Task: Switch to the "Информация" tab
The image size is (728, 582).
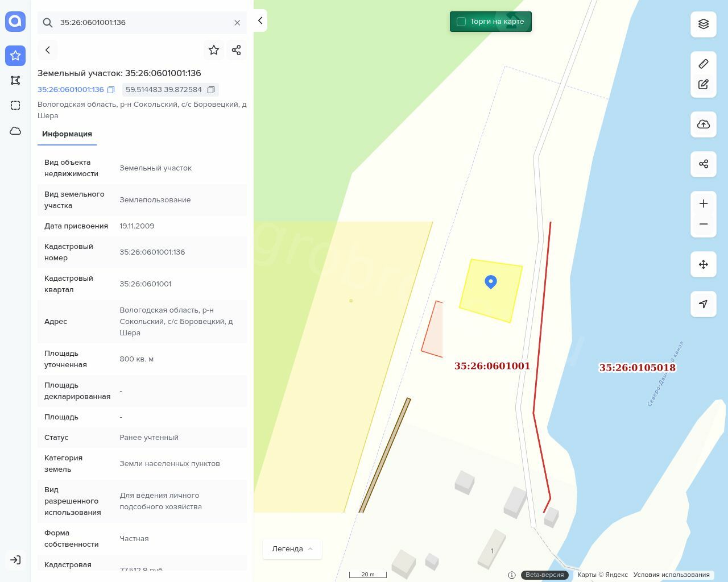Action: tap(67, 134)
